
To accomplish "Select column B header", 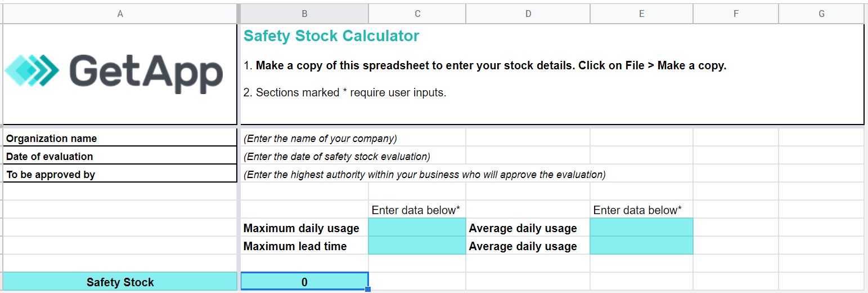I will (304, 14).
